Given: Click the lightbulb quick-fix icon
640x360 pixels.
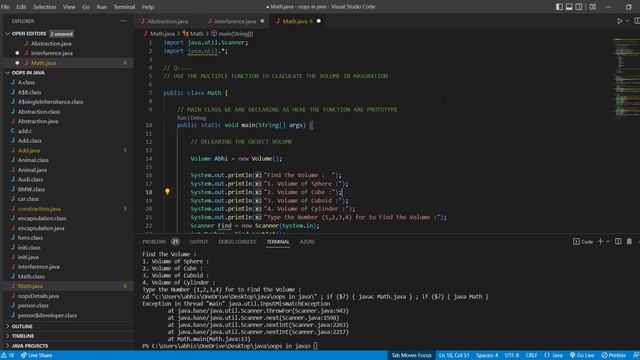Looking at the screenshot, I should click(167, 191).
